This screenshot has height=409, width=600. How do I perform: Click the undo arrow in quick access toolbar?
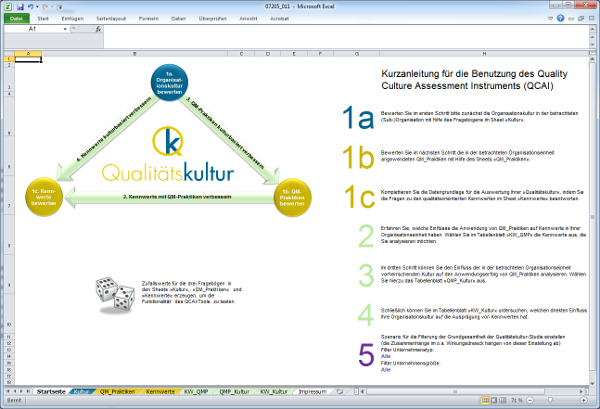point(31,5)
